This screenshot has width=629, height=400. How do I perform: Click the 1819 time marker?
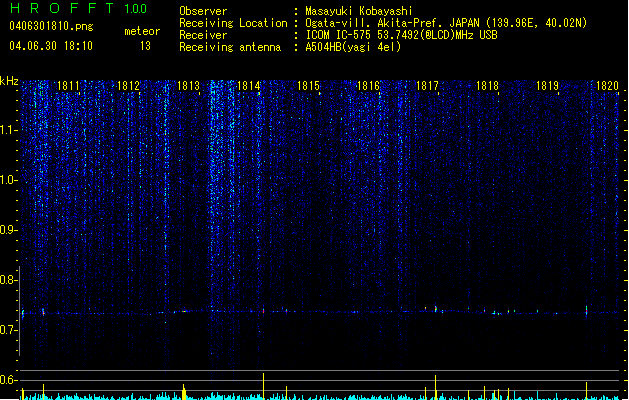[547, 85]
